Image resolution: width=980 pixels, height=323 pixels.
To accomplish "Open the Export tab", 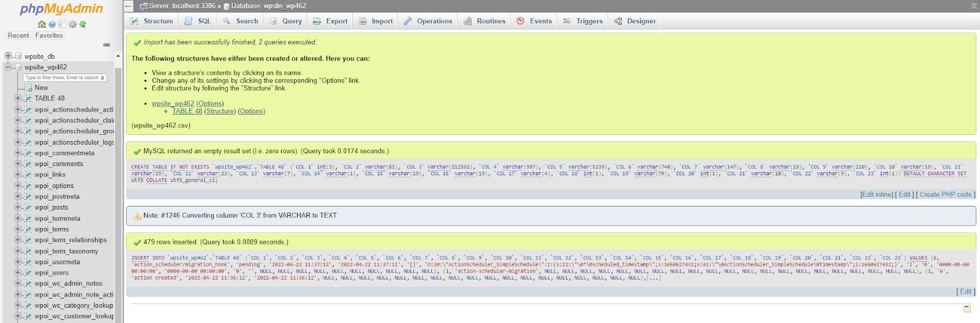I will pos(330,21).
